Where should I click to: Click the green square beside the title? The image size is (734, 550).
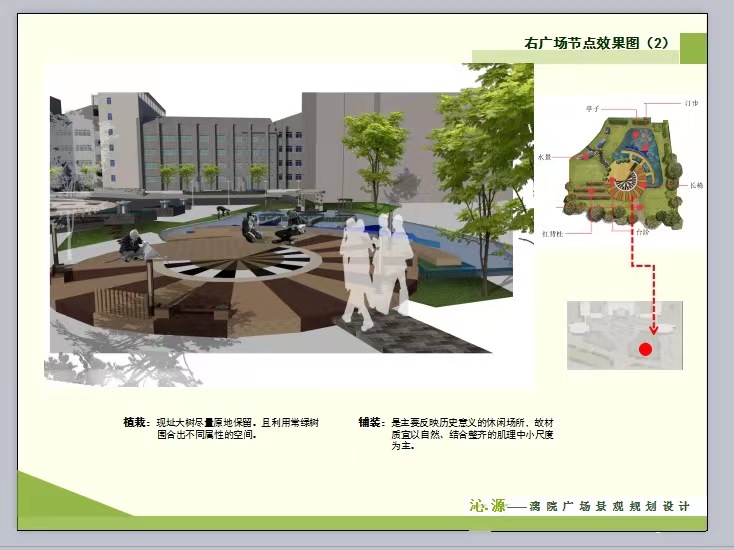point(693,47)
